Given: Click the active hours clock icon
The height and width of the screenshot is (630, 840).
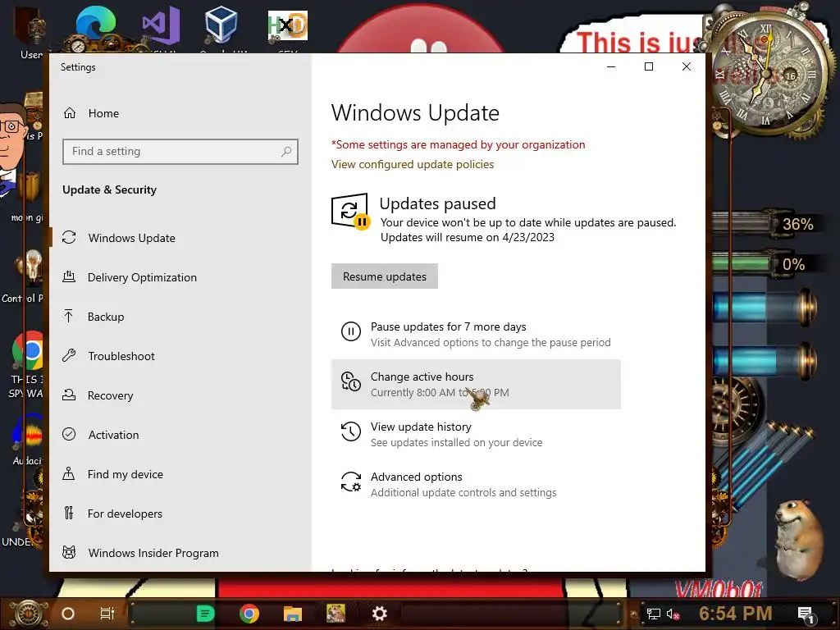Looking at the screenshot, I should click(x=351, y=381).
